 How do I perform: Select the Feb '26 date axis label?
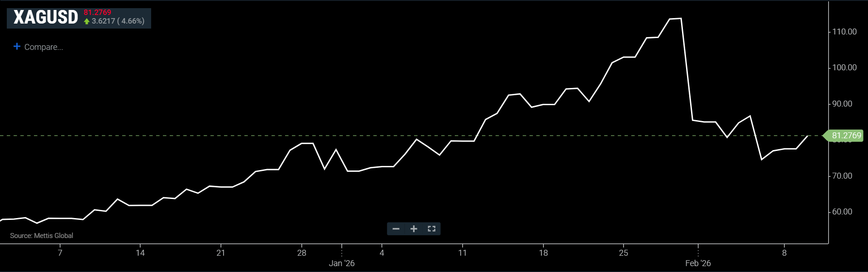(x=698, y=263)
